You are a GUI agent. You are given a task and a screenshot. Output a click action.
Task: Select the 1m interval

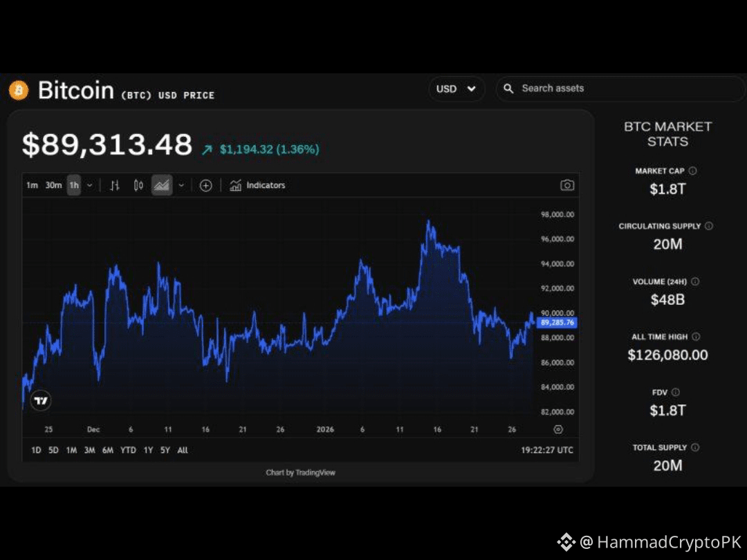click(x=32, y=185)
